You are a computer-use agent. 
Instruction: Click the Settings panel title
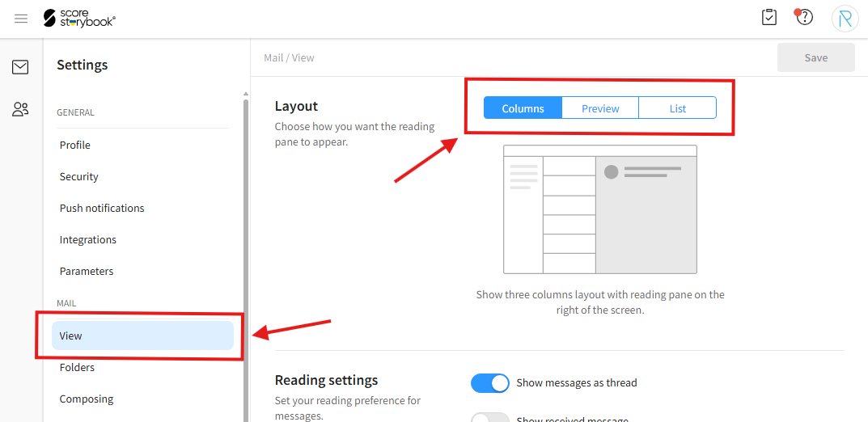click(x=82, y=65)
